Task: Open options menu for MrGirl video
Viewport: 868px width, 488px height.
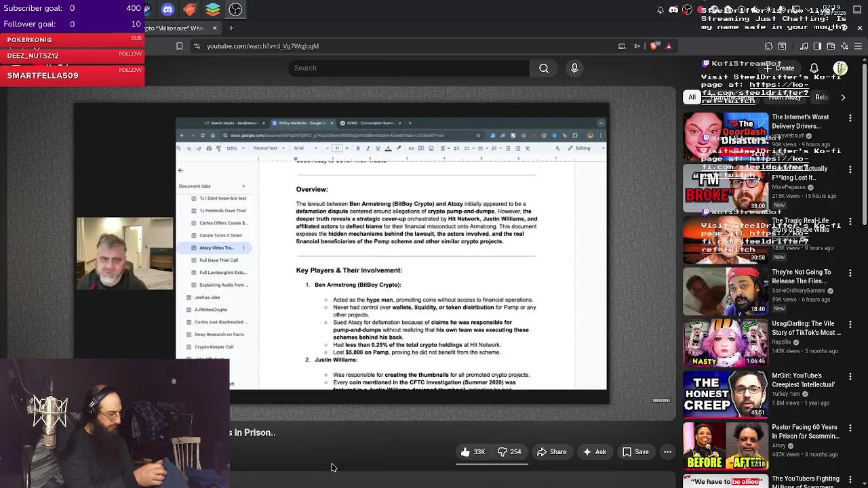Action: 850,376
